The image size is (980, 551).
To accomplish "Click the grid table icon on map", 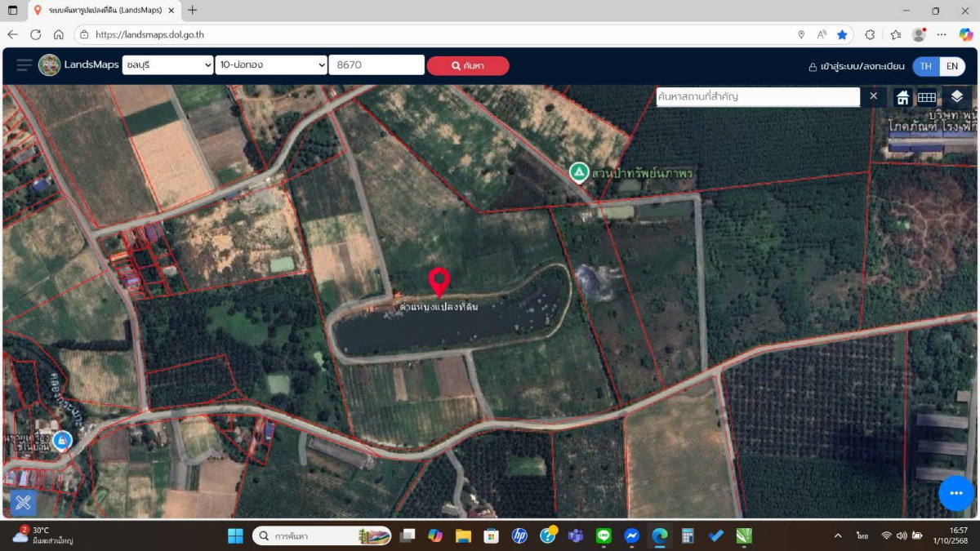I will coord(926,97).
